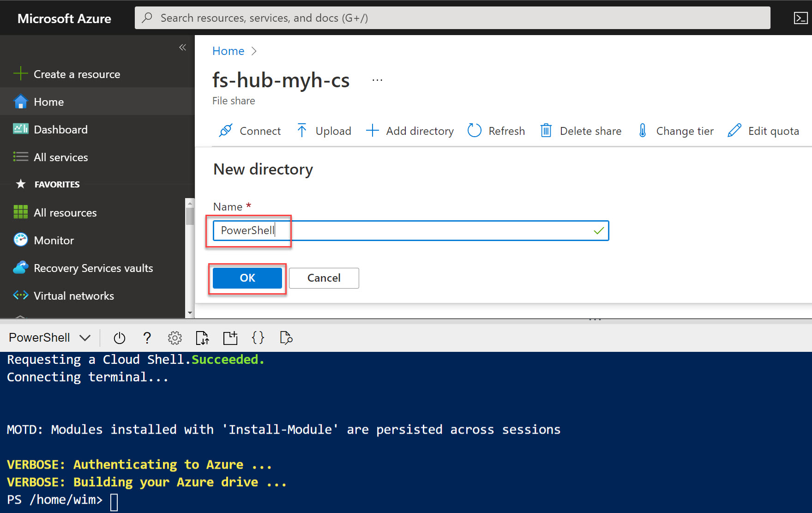Collapse the left sidebar with the double chevron
This screenshot has width=812, height=513.
pyautogui.click(x=182, y=47)
